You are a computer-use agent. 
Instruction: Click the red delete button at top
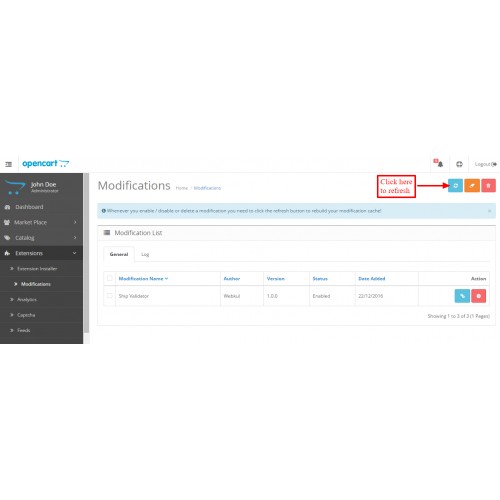click(x=488, y=186)
